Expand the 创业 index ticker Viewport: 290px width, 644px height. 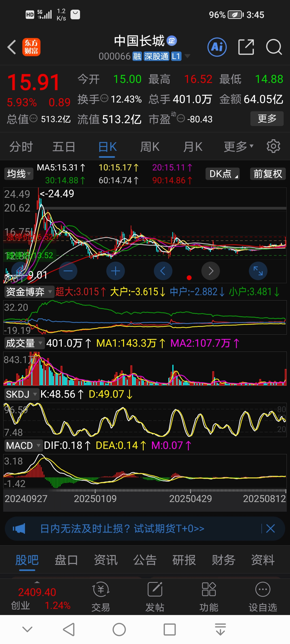click(x=37, y=583)
